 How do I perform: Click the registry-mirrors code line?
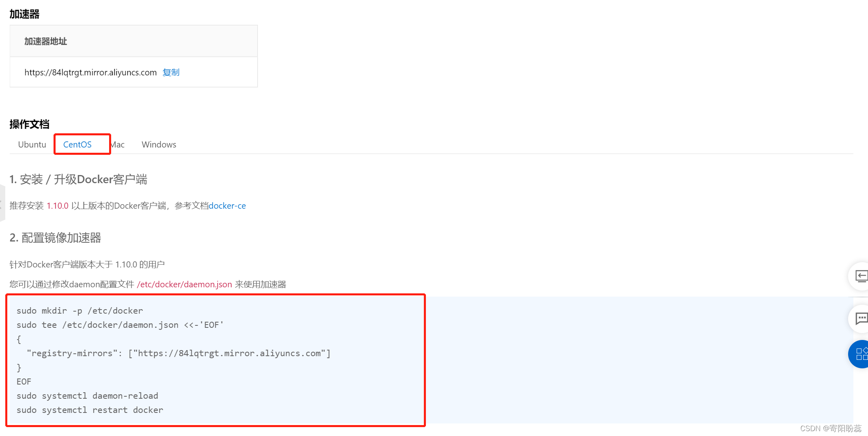click(178, 353)
